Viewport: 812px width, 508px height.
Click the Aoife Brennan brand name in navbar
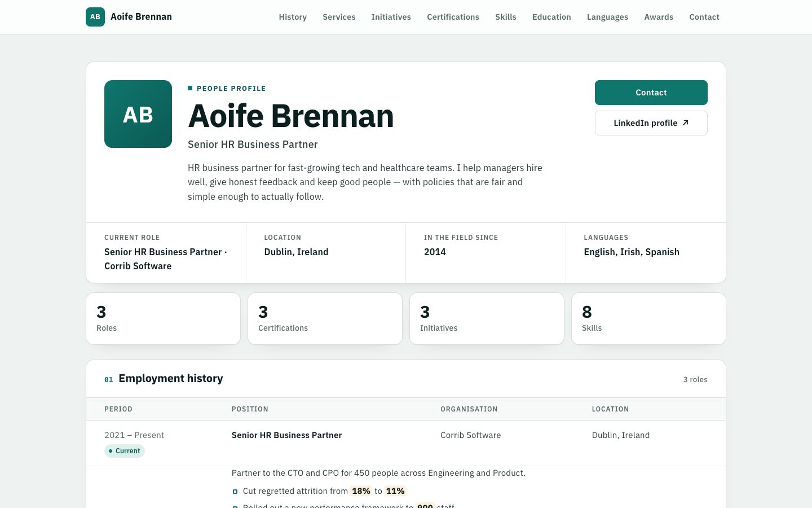coord(141,17)
